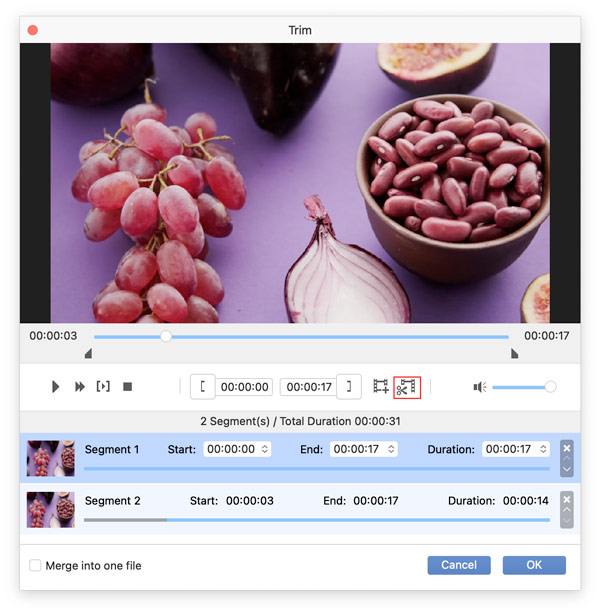Click the add segment icon
Image resolution: width=600 pixels, height=613 pixels.
coord(380,386)
